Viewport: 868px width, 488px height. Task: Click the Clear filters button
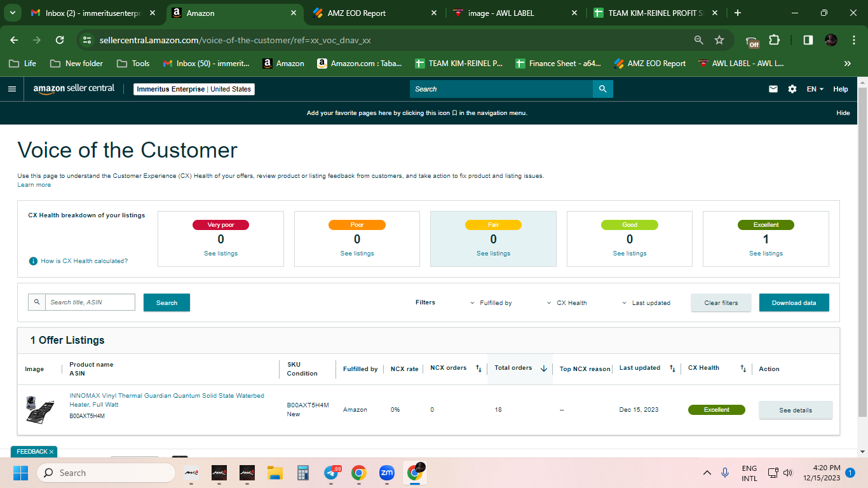pyautogui.click(x=721, y=302)
